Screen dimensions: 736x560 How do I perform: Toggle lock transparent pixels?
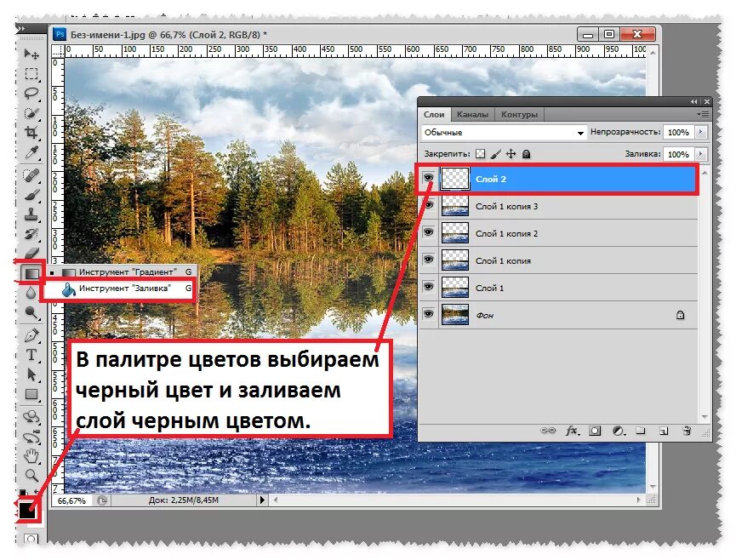point(480,153)
